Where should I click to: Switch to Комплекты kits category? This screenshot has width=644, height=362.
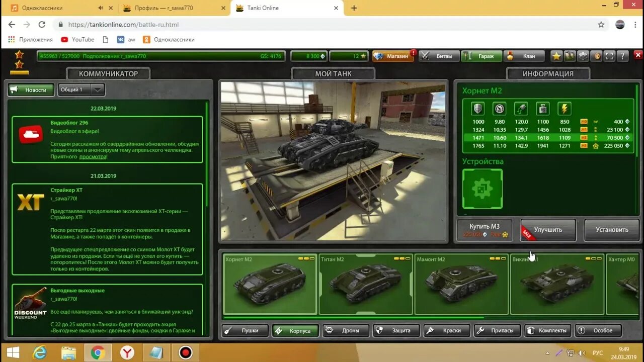click(x=547, y=330)
